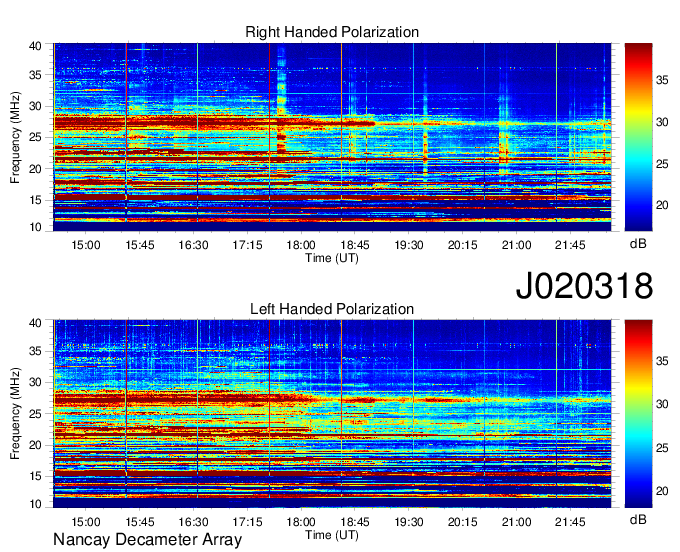Click '18:45' time tick on left-handed plot
The height and width of the screenshot is (552, 680).
click(x=355, y=522)
